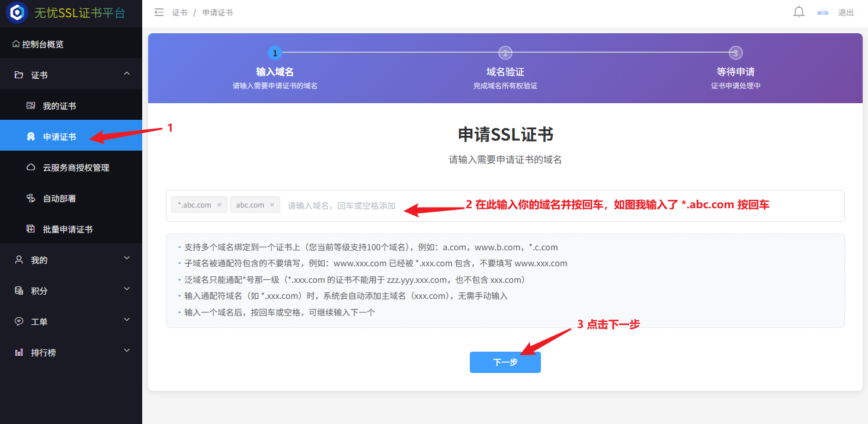868x424 pixels.
Task: Click the icon beside 自动部署
Action: pyautogui.click(x=31, y=198)
